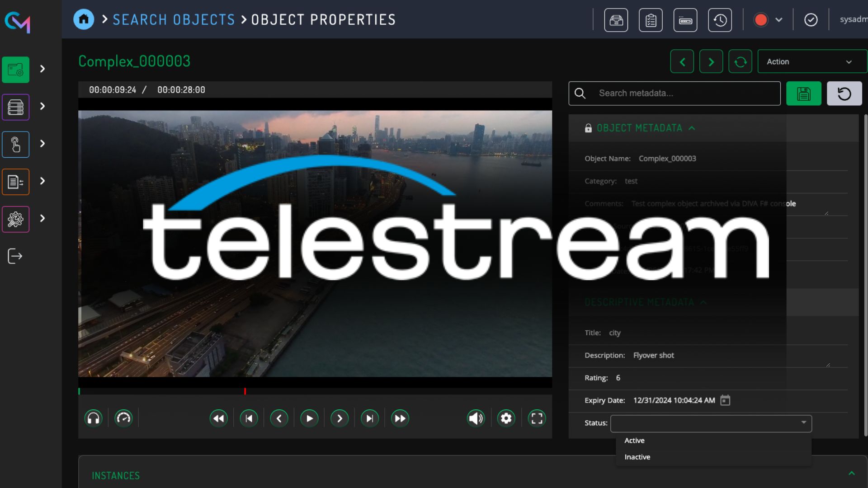Open SEARCH OBJECTS from the breadcrumb
Image resolution: width=868 pixels, height=488 pixels.
(x=174, y=19)
